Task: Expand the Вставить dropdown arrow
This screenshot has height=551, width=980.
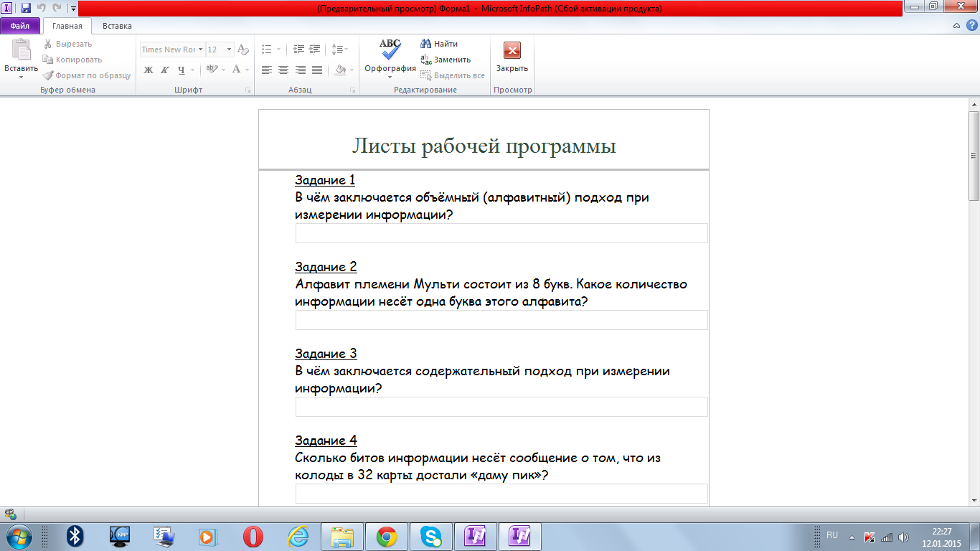Action: tap(21, 77)
